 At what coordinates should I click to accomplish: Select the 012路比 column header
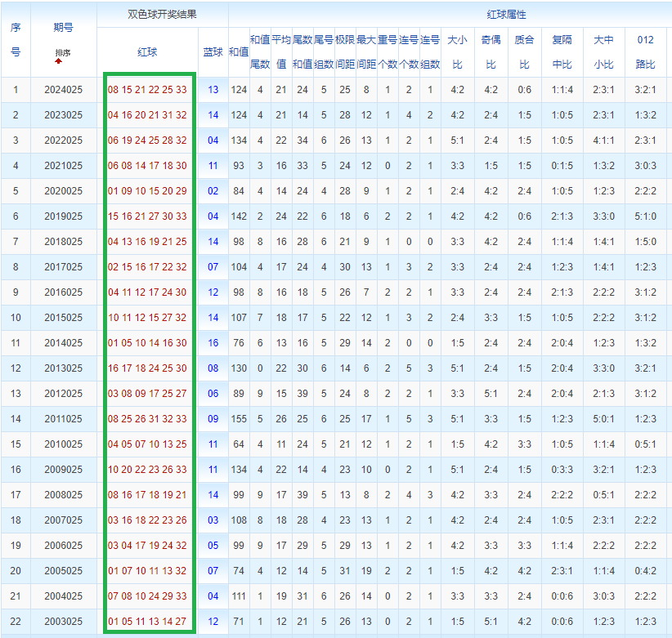645,51
